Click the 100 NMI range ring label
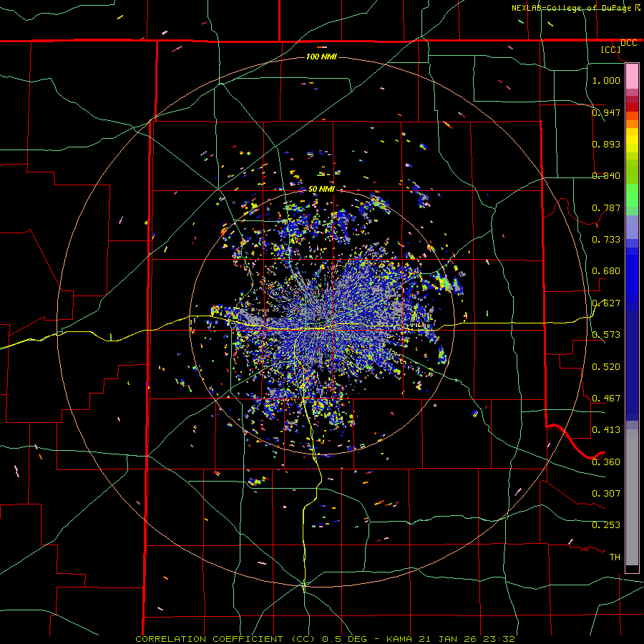The width and height of the screenshot is (644, 644). point(321,57)
